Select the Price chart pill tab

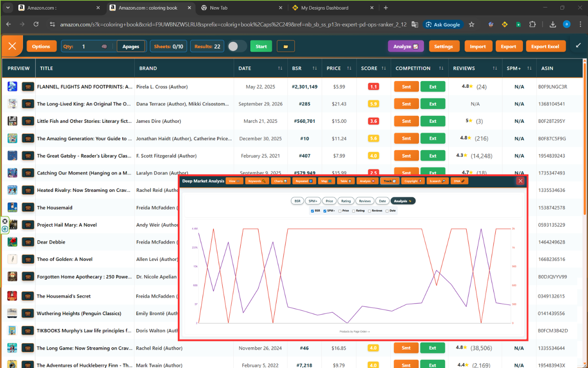[x=329, y=201]
